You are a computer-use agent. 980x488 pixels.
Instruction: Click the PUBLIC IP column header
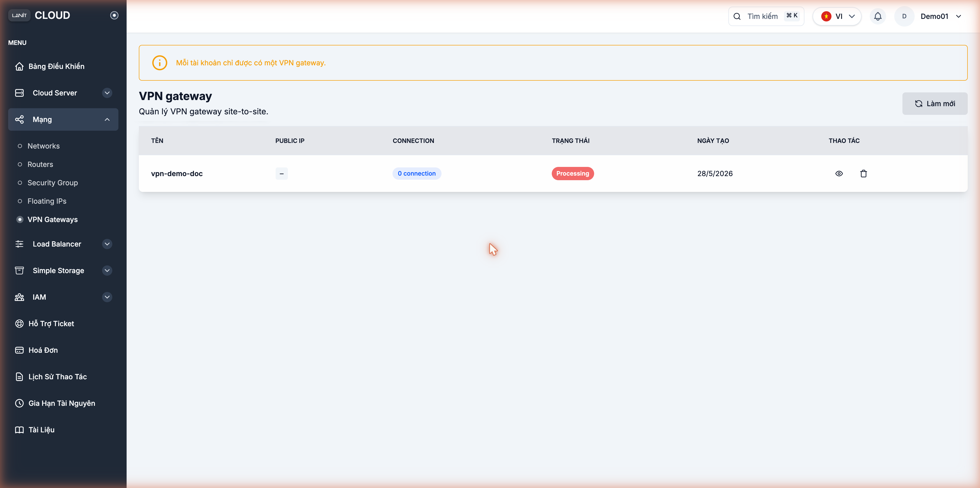point(290,141)
